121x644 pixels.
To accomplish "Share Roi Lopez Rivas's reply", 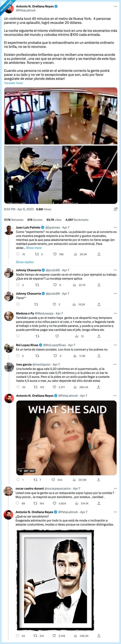I will point(99,356).
